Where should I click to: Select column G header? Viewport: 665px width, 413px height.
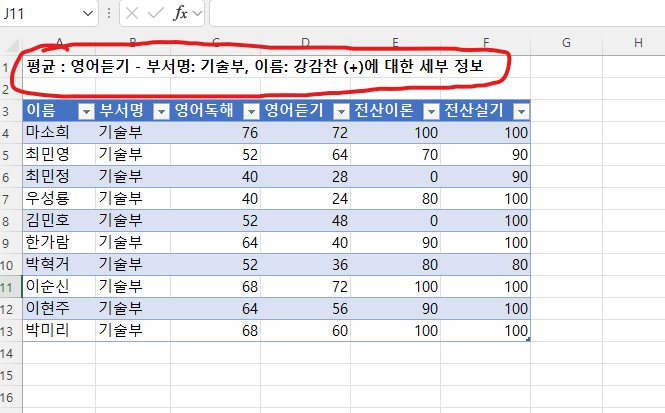[x=566, y=42]
